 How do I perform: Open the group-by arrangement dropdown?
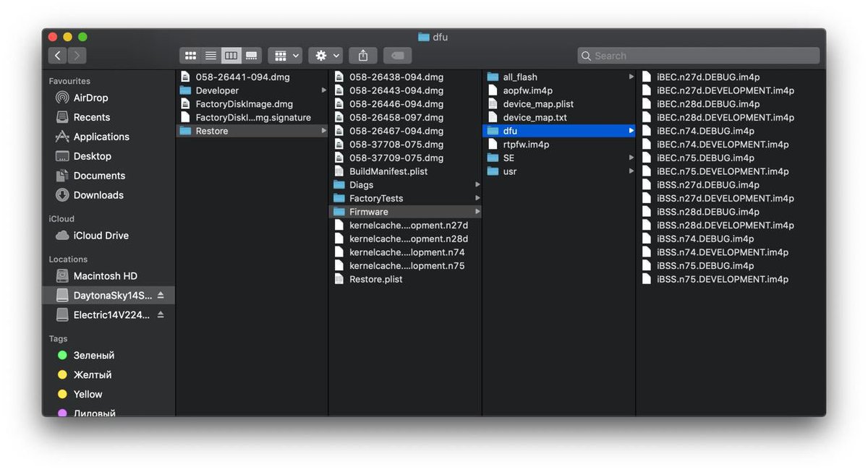point(285,56)
